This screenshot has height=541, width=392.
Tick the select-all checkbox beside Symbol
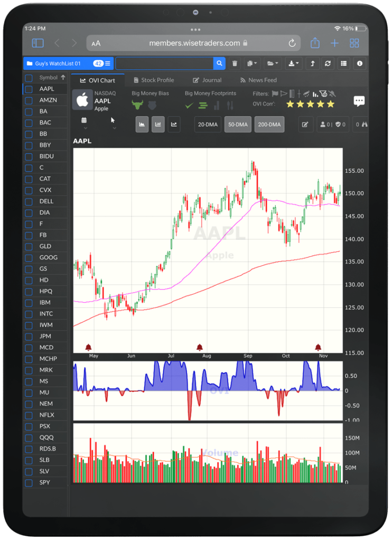(x=29, y=78)
